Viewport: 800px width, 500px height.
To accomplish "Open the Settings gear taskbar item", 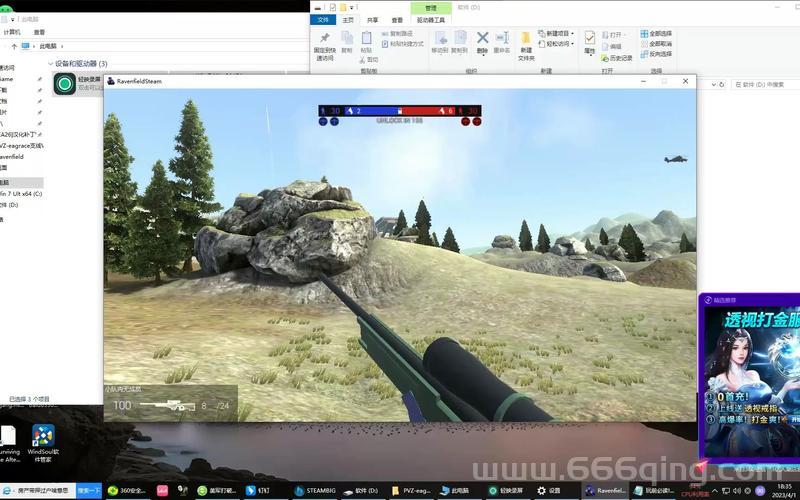I will pos(549,491).
